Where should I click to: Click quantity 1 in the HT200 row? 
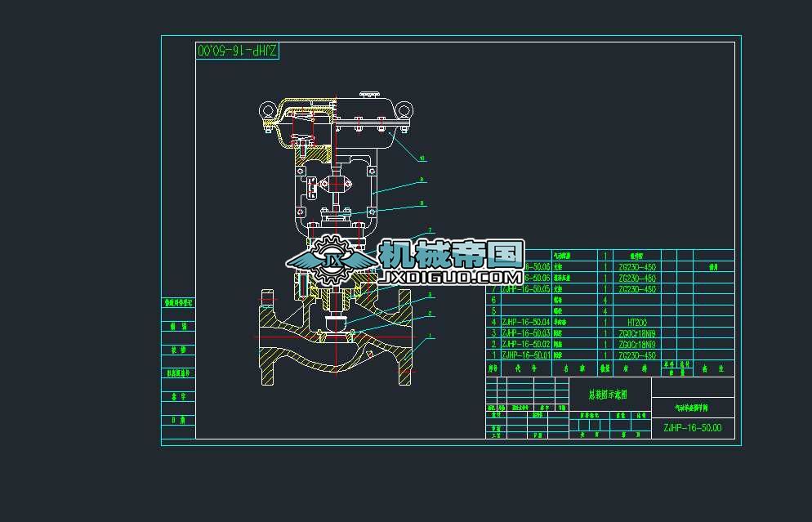coord(605,322)
